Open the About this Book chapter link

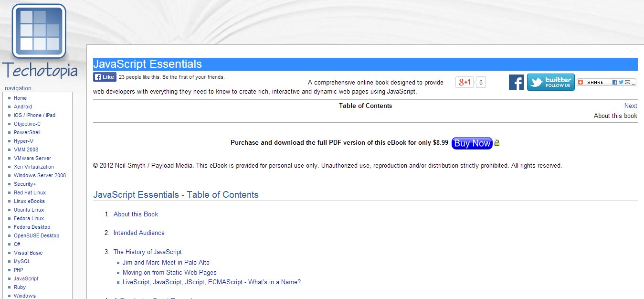coord(136,214)
